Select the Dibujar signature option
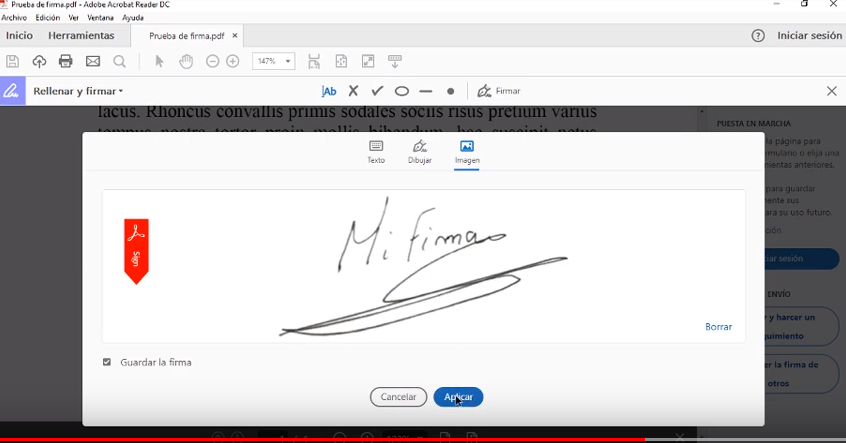Screen dimensions: 846x443 point(420,152)
